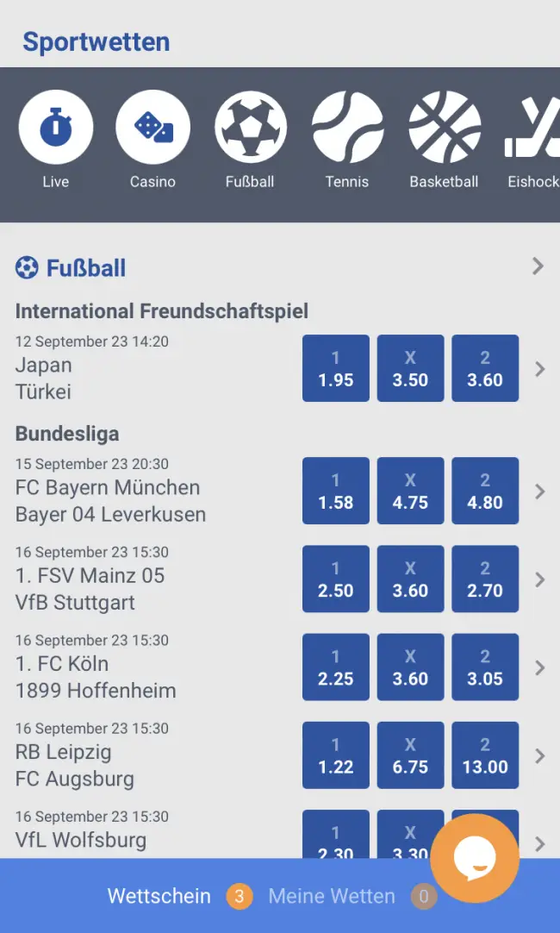Image resolution: width=560 pixels, height=933 pixels.
Task: Select the Fußball soccer ball icon
Action: (250, 128)
